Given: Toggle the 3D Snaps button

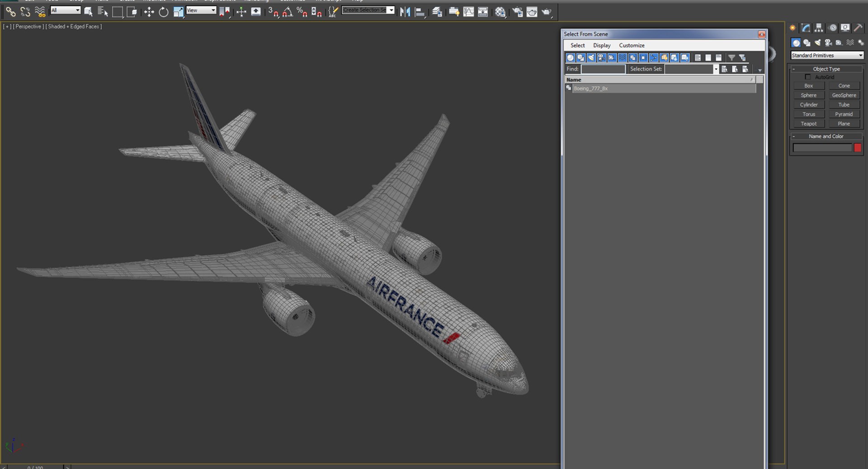Looking at the screenshot, I should click(x=273, y=12).
